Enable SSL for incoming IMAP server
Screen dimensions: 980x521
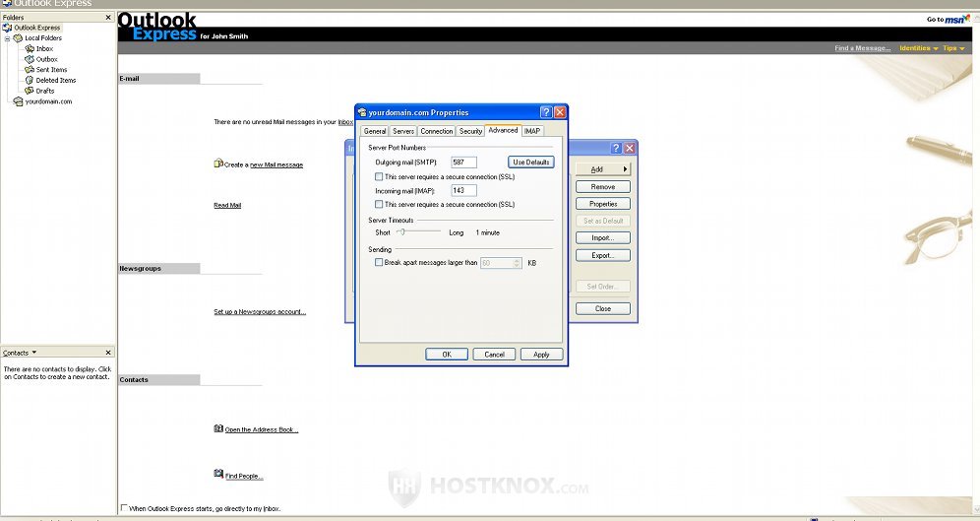[x=379, y=205]
